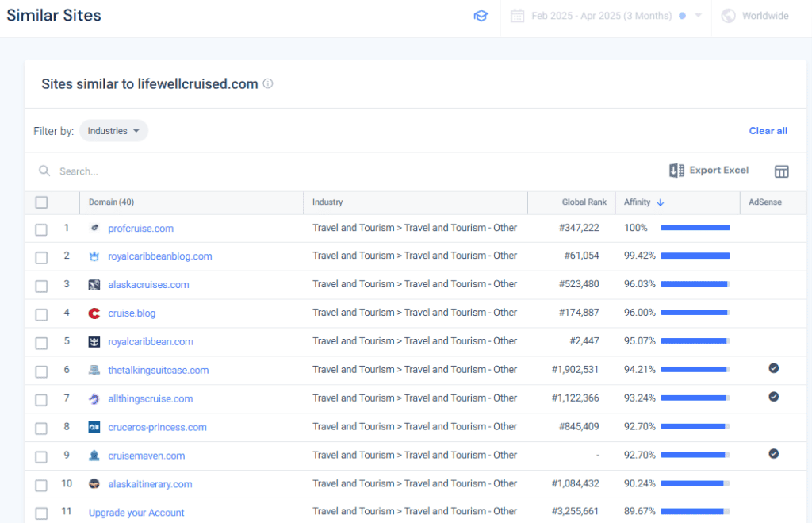Open cruise.blog domain link
This screenshot has width=812, height=523.
[x=132, y=313]
